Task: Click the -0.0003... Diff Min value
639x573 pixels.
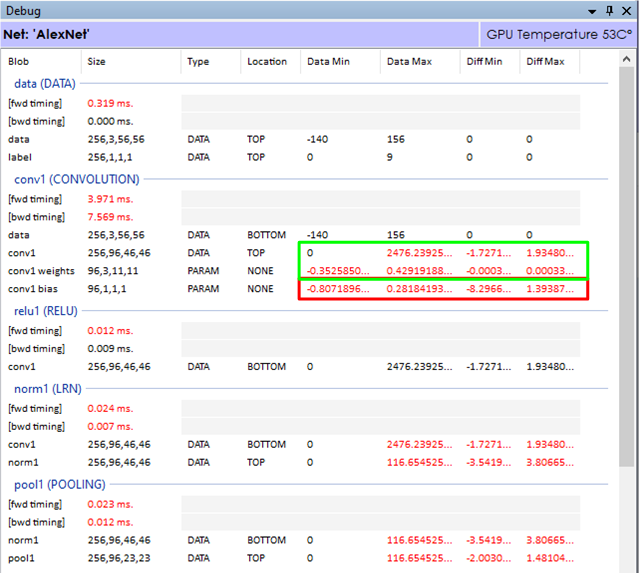Action: click(489, 271)
